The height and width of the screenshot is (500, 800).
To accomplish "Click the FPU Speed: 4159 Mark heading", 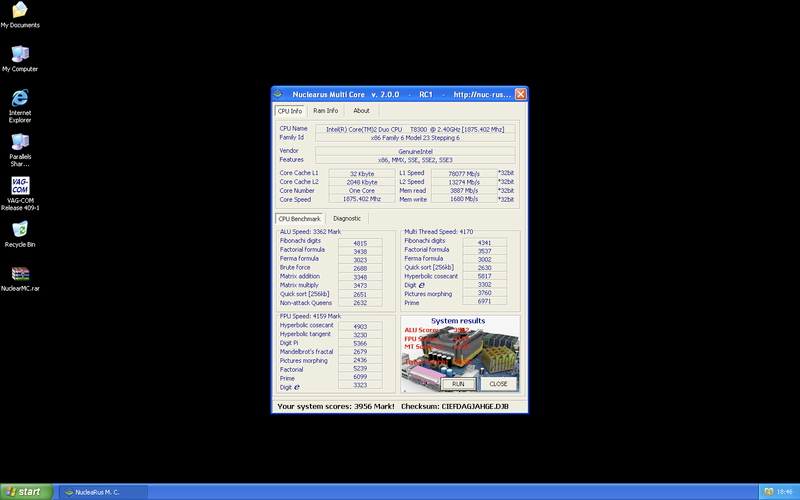I will click(310, 316).
